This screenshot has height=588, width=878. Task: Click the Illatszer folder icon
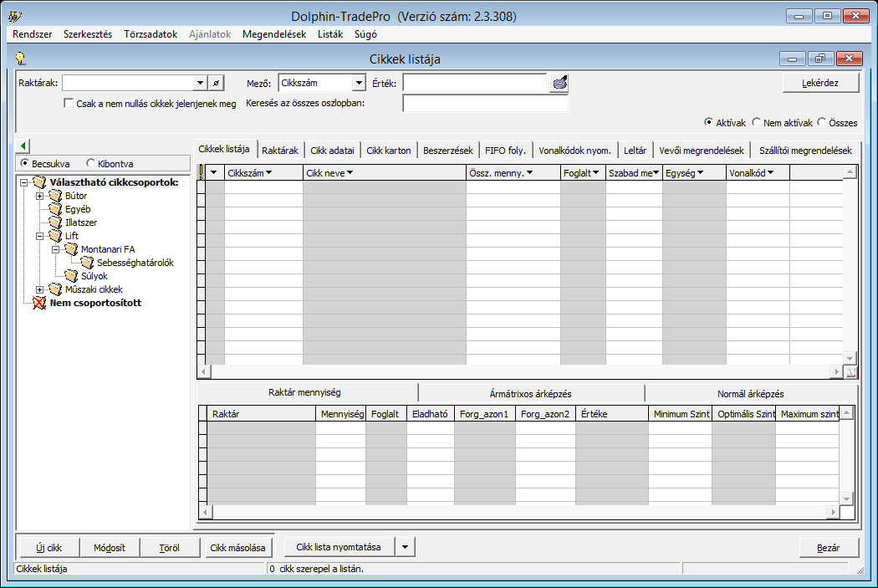tap(55, 222)
